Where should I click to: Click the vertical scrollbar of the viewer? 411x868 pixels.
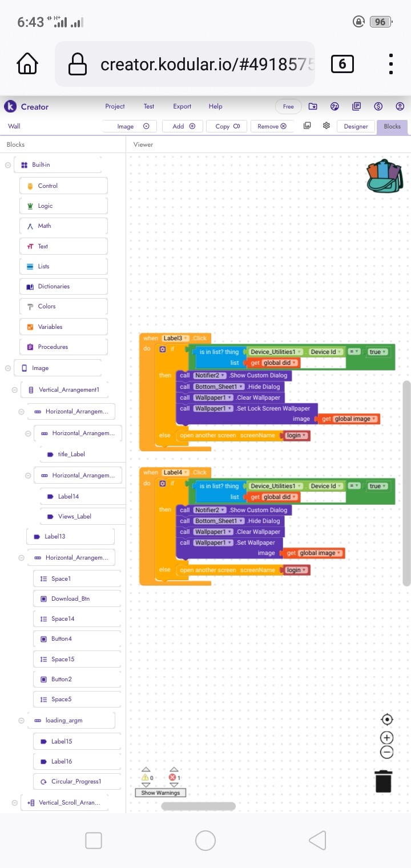[406, 483]
